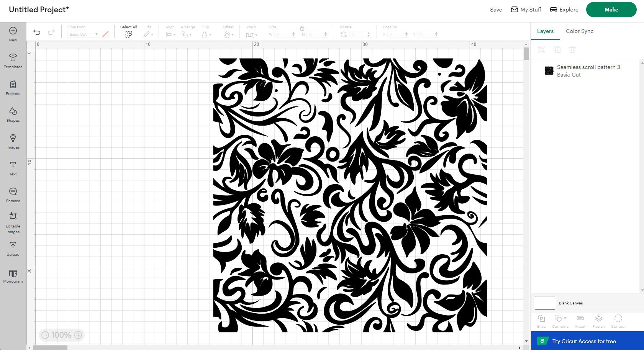This screenshot has width=644, height=350.
Task: Click the Flatten icon
Action: pos(598,320)
